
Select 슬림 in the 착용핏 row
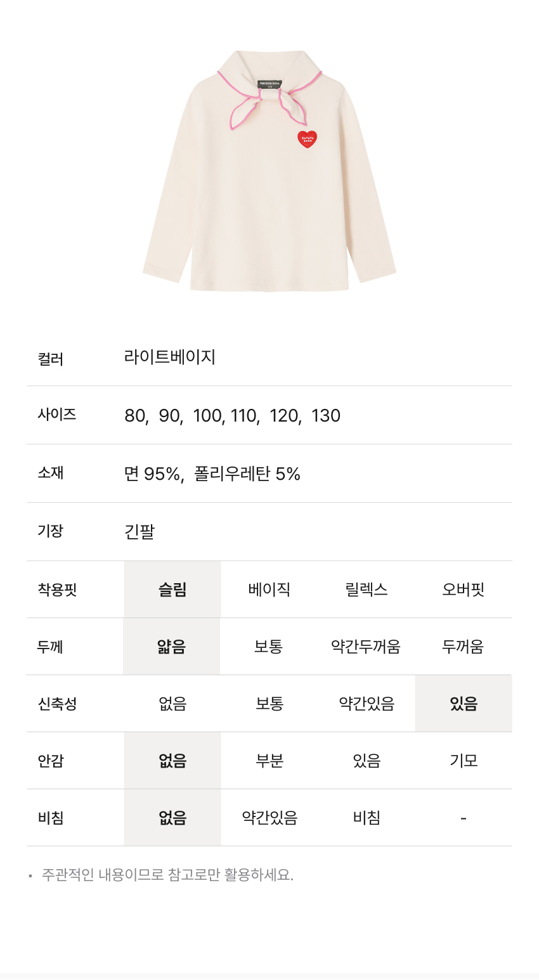172,590
